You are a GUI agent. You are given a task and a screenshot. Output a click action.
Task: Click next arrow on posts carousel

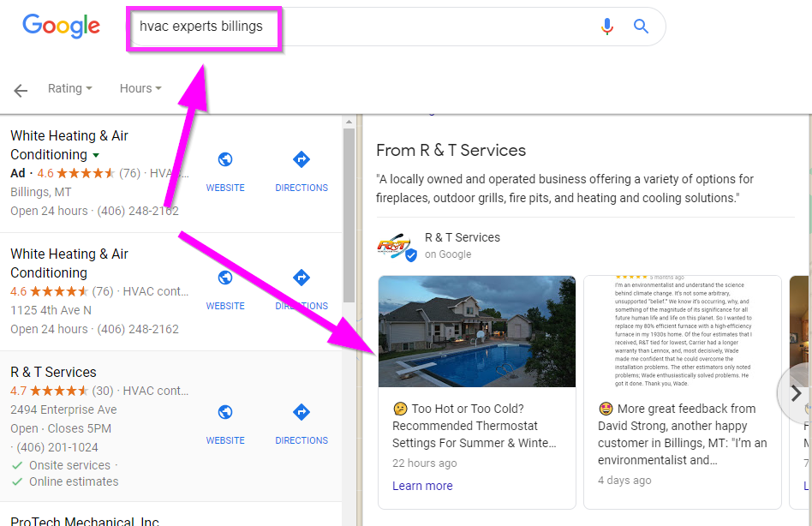796,393
